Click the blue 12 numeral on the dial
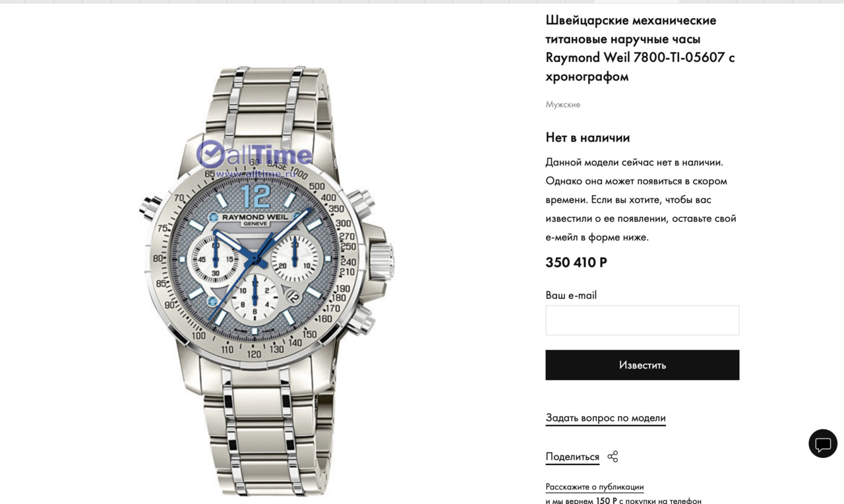This screenshot has width=844, height=504. [x=255, y=196]
